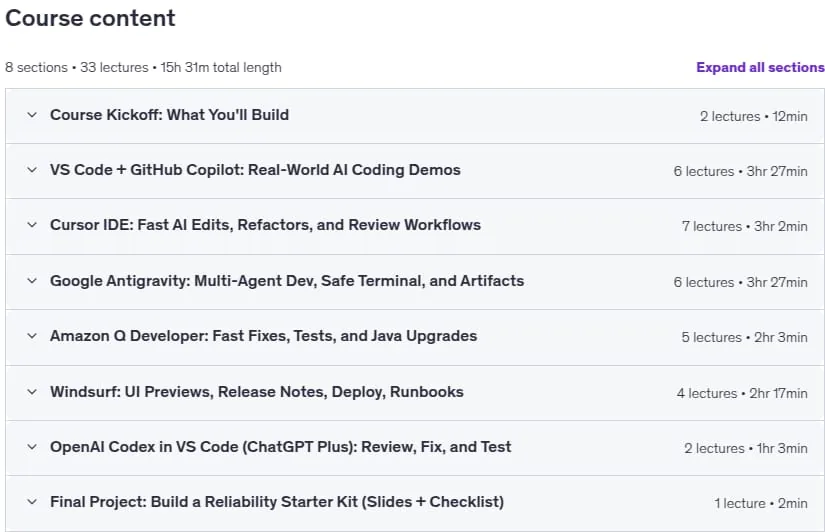Expand the Amazon Q Developer chevron

32,336
